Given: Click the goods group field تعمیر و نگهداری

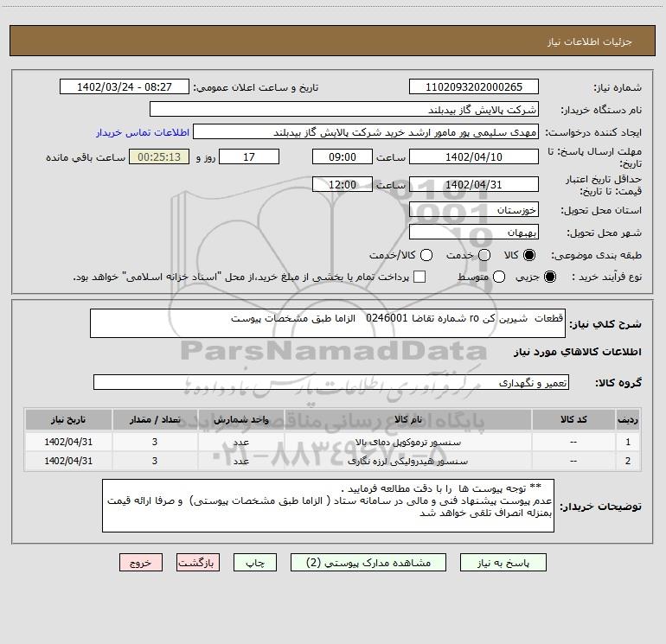Looking at the screenshot, I should 331,382.
